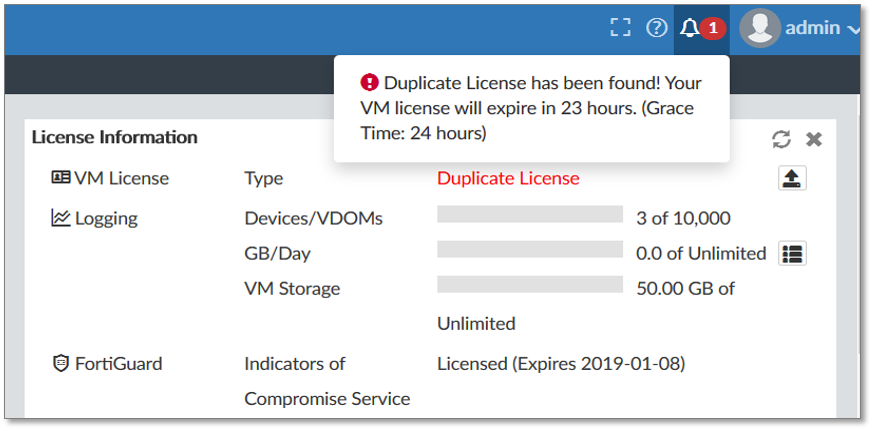This screenshot has width=873, height=431.
Task: Upload a VM license file
Action: 792,178
